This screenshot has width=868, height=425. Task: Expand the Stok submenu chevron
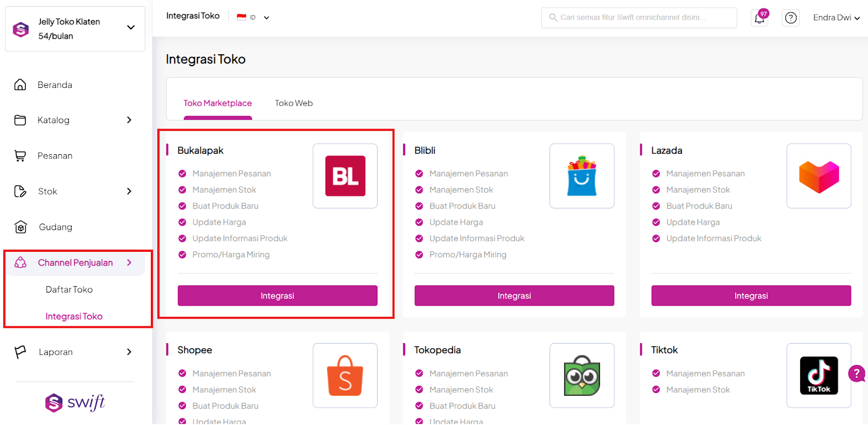click(x=129, y=191)
